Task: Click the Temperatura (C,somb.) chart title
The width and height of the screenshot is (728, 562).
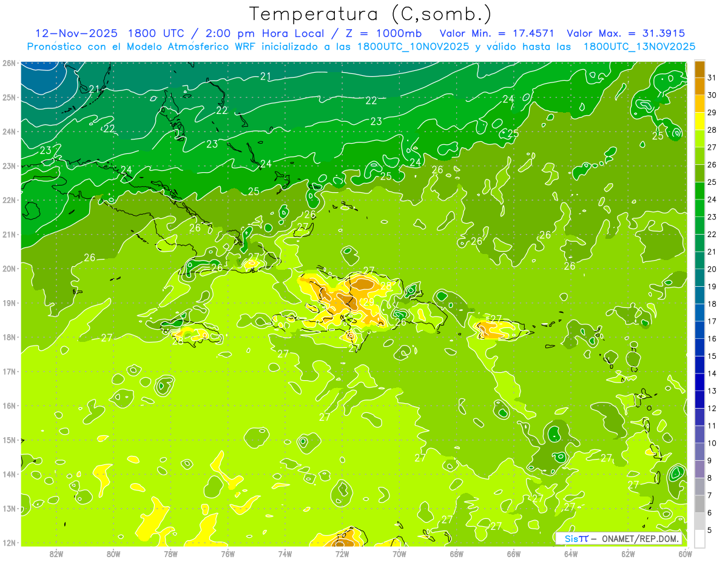Action: tap(370, 14)
